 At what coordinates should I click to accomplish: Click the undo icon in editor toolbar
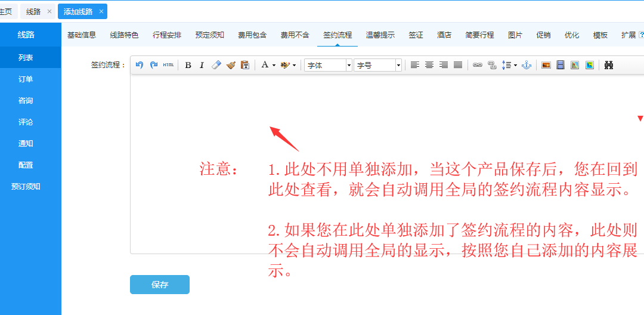point(140,65)
